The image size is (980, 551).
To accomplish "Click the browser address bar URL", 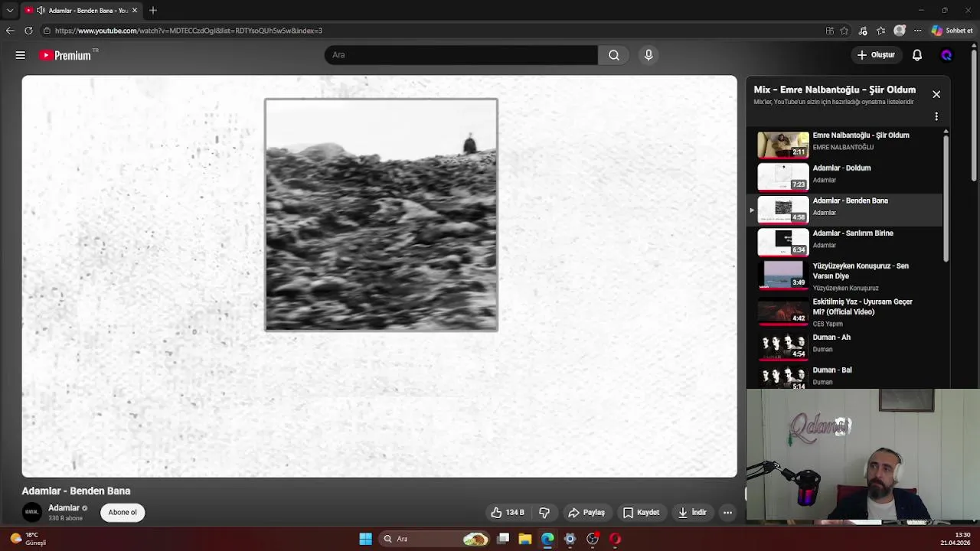I will (x=188, y=31).
